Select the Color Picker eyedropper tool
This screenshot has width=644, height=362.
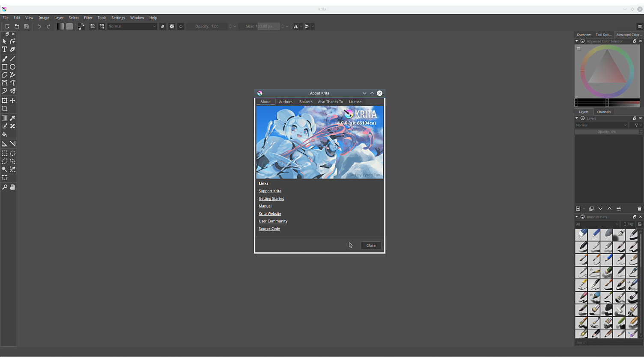[12, 118]
